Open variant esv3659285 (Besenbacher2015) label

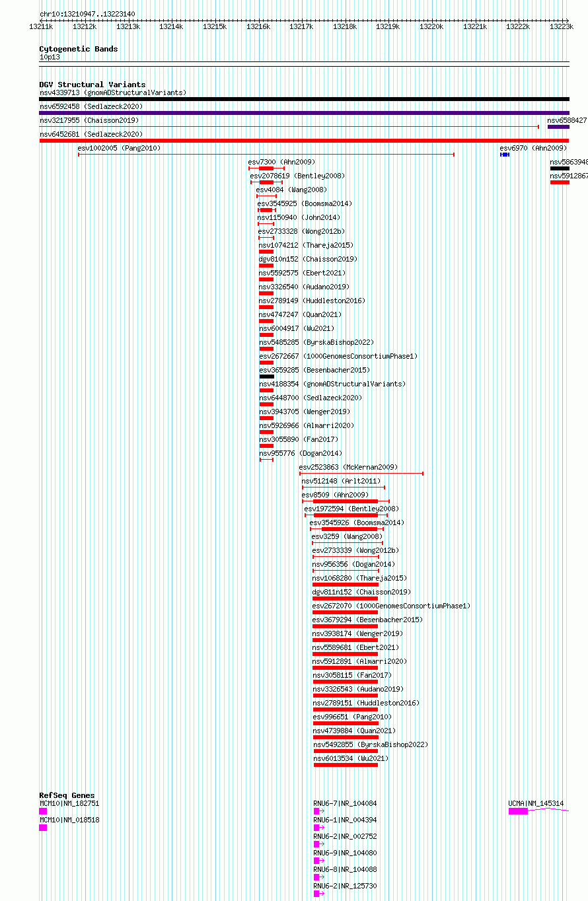(314, 370)
